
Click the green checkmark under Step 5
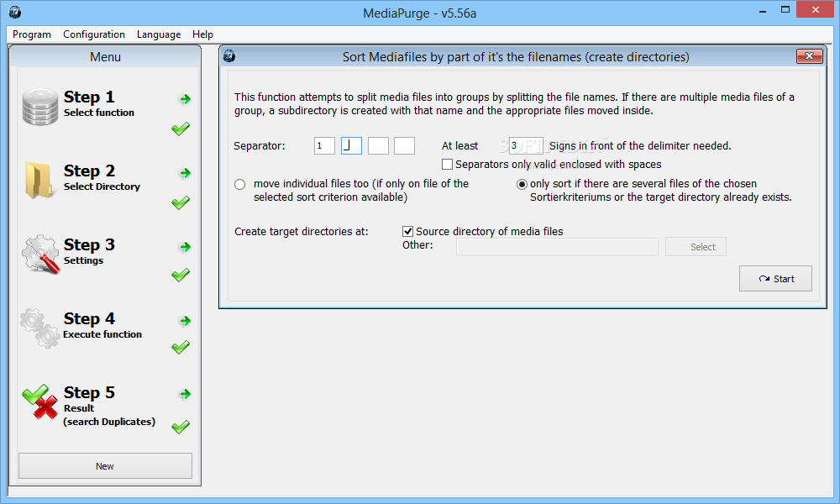(181, 427)
